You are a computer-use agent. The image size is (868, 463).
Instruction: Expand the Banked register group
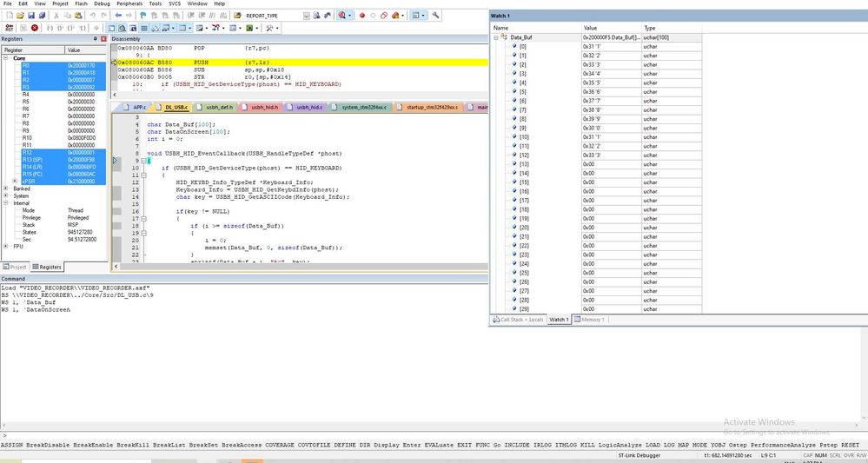click(x=5, y=188)
